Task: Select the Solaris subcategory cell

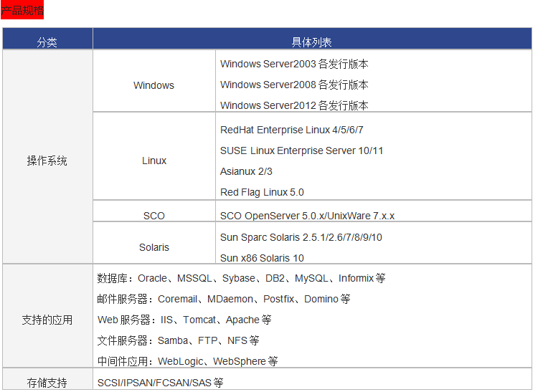Action: coord(154,243)
